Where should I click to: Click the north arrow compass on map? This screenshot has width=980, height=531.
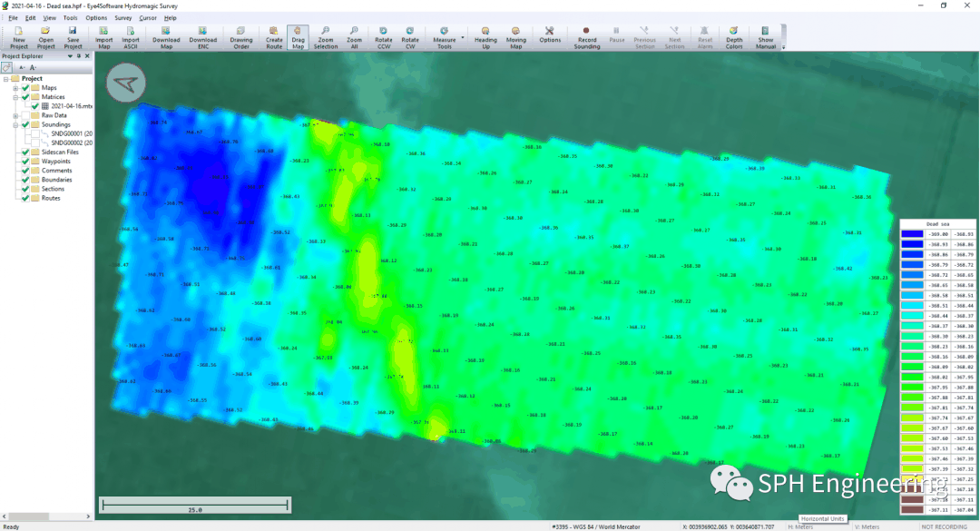[x=125, y=84]
